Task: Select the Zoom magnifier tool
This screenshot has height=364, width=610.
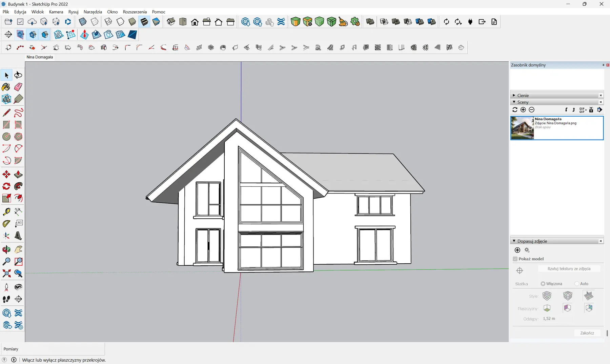Action: coord(6,262)
